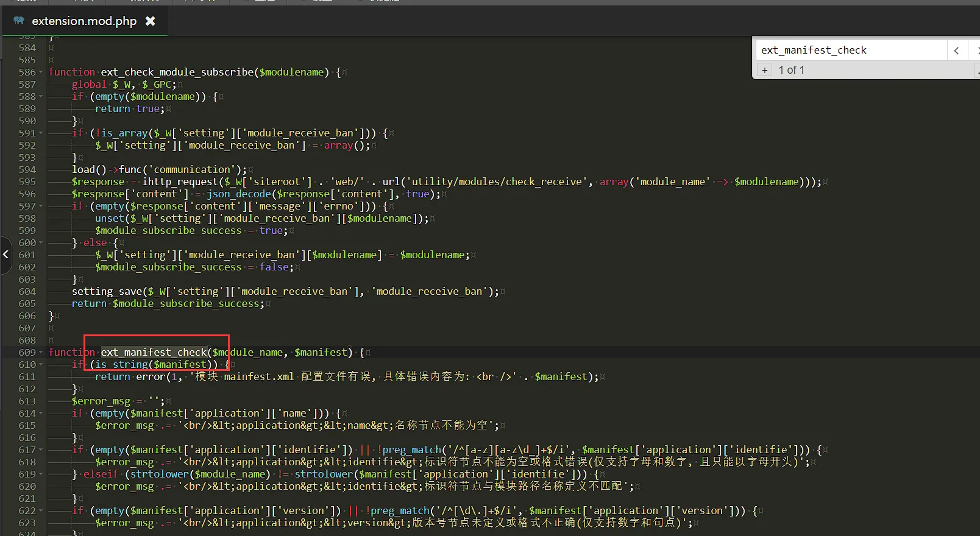The image size is (980, 536).
Task: Fold the if block at line 591
Action: coord(41,133)
